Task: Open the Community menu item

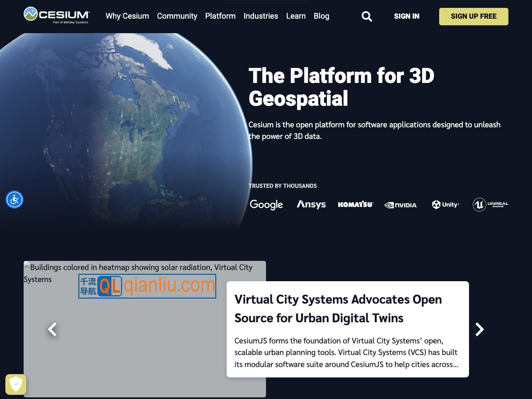Action: point(177,16)
